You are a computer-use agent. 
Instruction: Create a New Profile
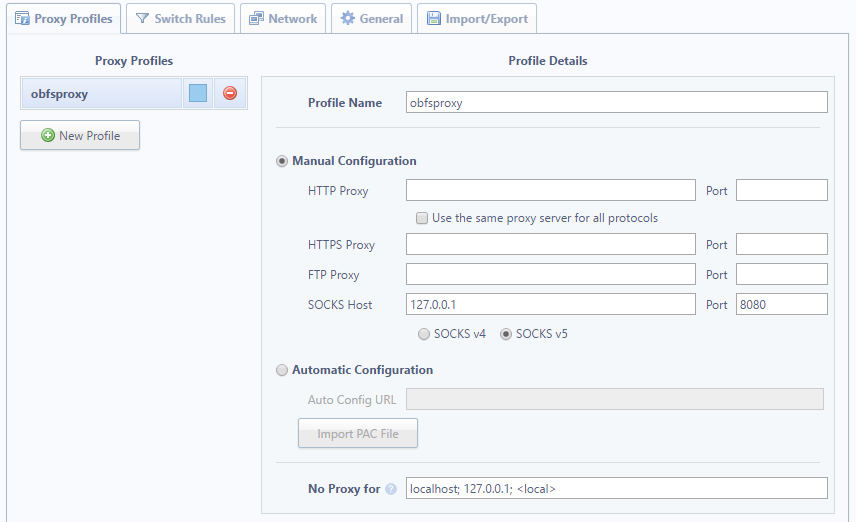click(x=80, y=135)
